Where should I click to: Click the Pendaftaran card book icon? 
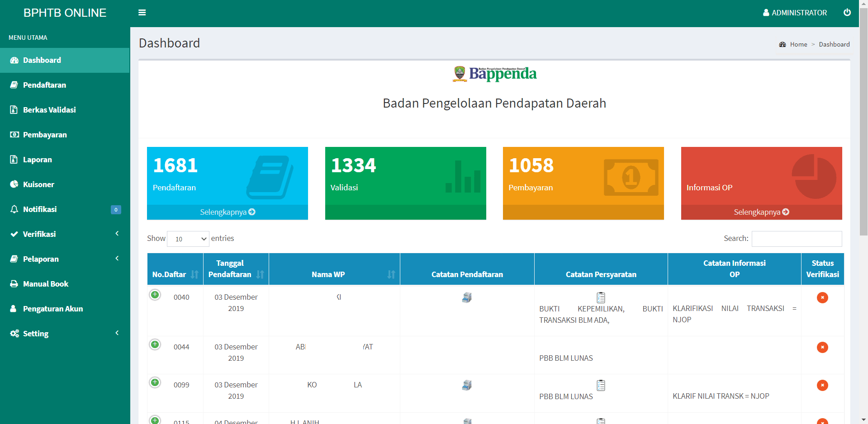[270, 177]
